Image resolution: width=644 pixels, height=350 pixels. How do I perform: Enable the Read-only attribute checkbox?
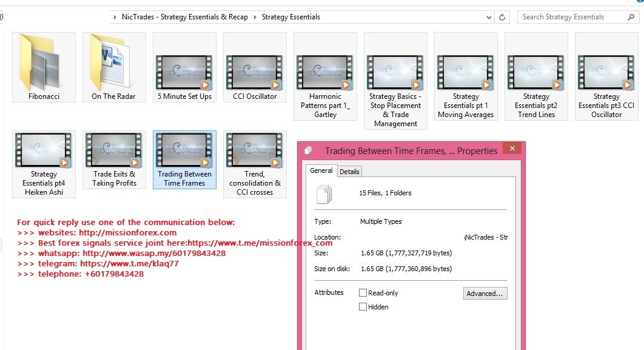point(363,293)
